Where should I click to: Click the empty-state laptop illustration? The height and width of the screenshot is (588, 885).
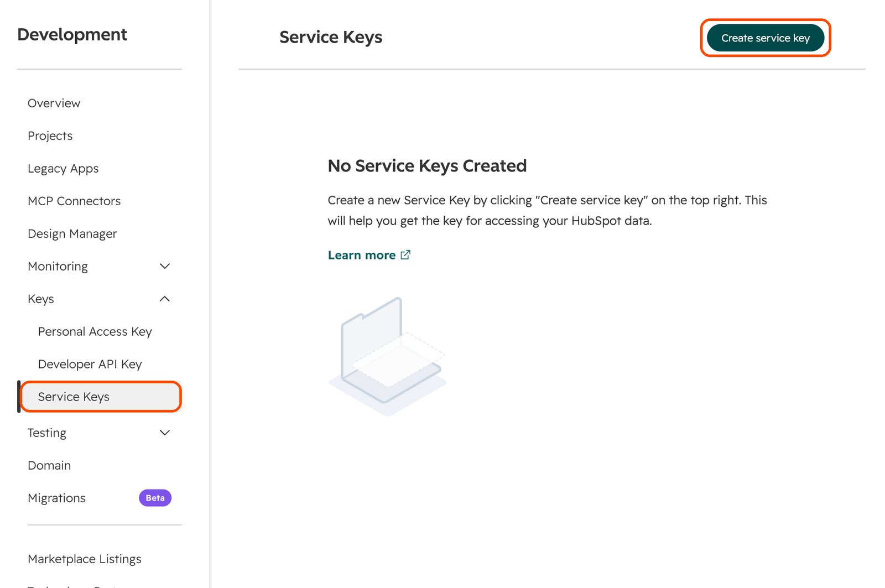pyautogui.click(x=388, y=356)
